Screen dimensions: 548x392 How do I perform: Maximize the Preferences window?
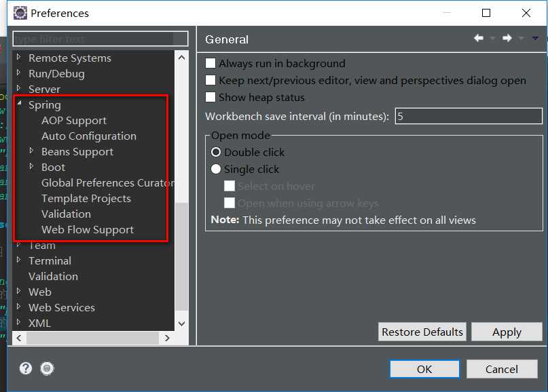[486, 13]
